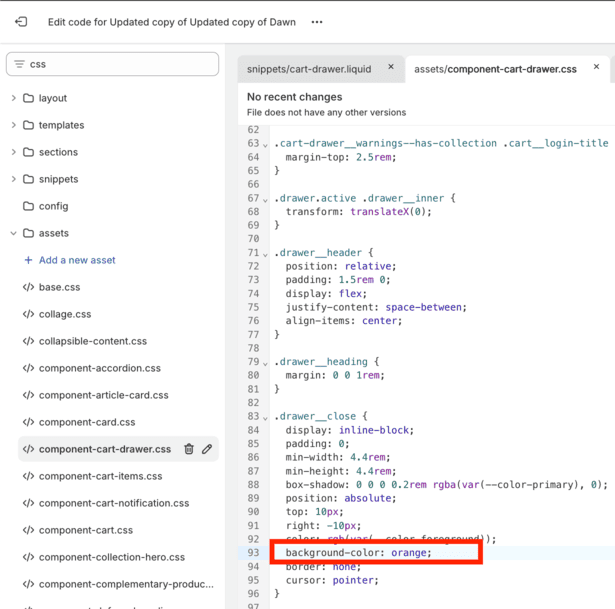
Task: Click 'display: inline-block' code line
Action: (x=349, y=430)
